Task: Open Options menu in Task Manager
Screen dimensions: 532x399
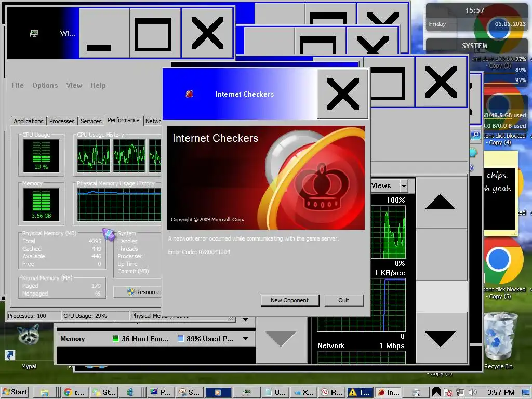Action: tap(45, 85)
